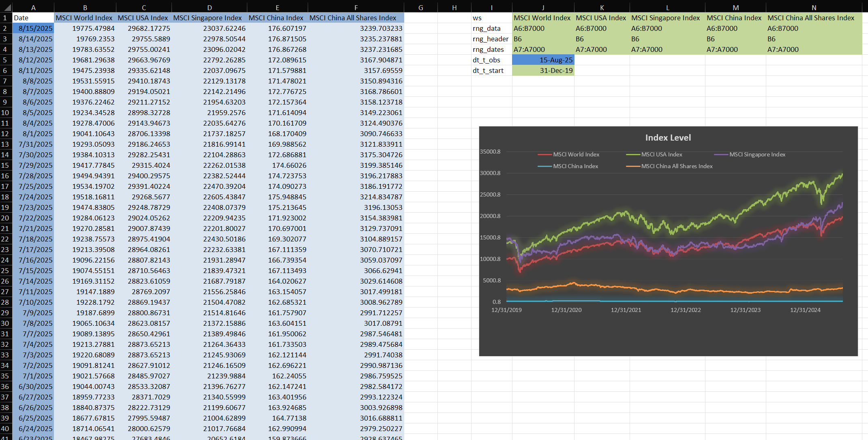Select A6:B7000 cell under column L
Viewport: 868px width, 440px height.
tap(667, 28)
